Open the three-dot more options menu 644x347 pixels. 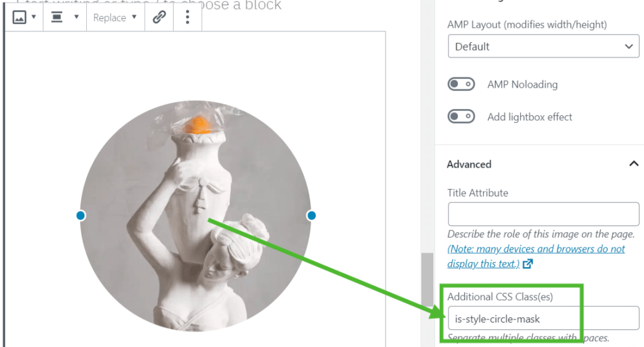point(187,17)
